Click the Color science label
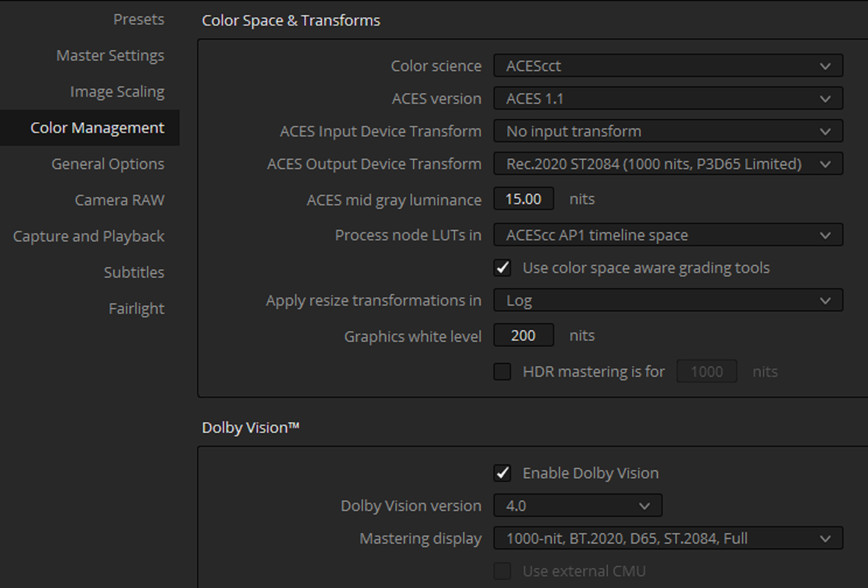868x588 pixels. click(436, 66)
